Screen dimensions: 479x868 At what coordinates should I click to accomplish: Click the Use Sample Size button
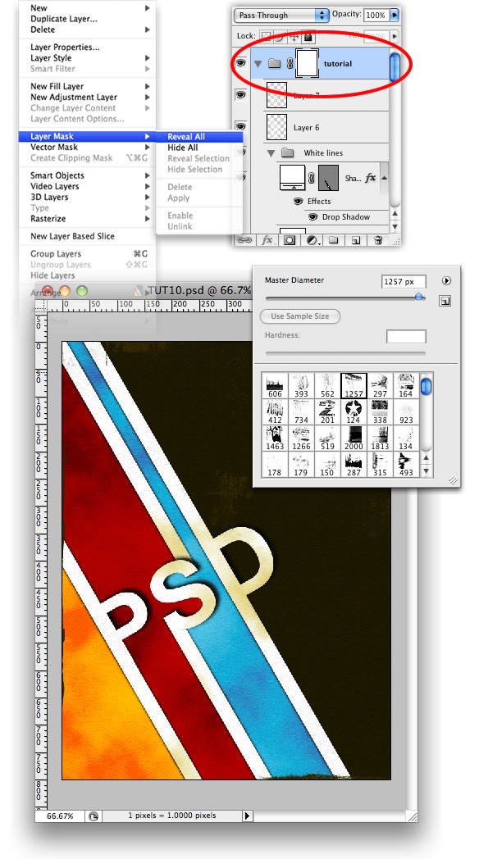point(299,316)
